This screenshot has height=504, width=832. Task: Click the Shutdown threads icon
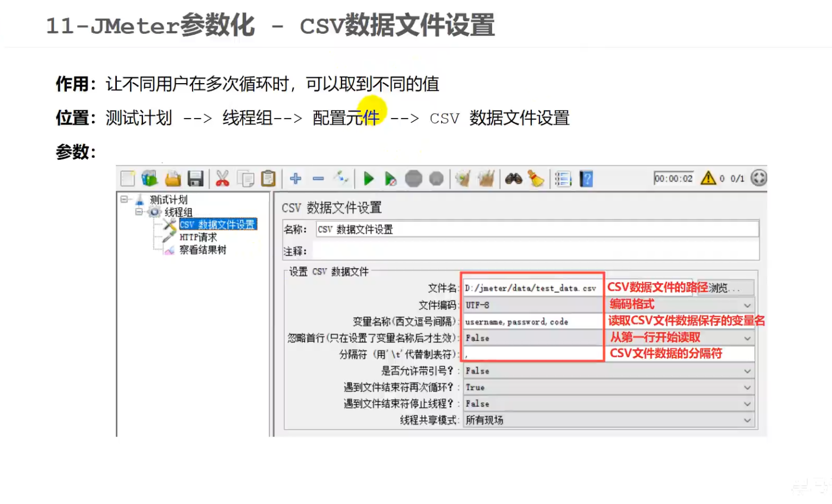pyautogui.click(x=436, y=178)
